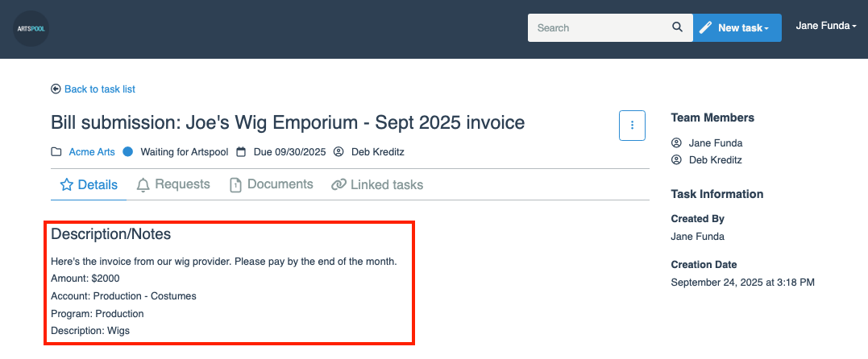Viewport: 868px width, 359px height.
Task: Click the bell icon on Requests tab
Action: coord(143,185)
